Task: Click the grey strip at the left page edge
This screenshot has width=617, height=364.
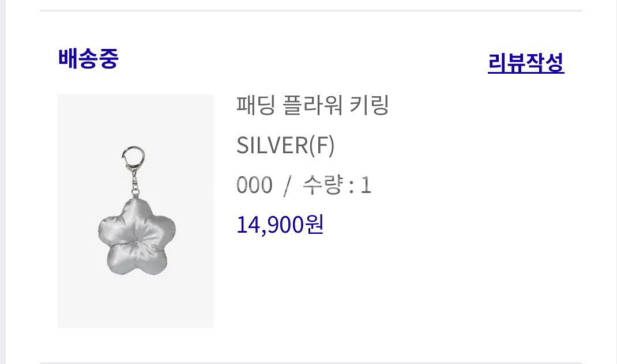Action: [x=3, y=182]
